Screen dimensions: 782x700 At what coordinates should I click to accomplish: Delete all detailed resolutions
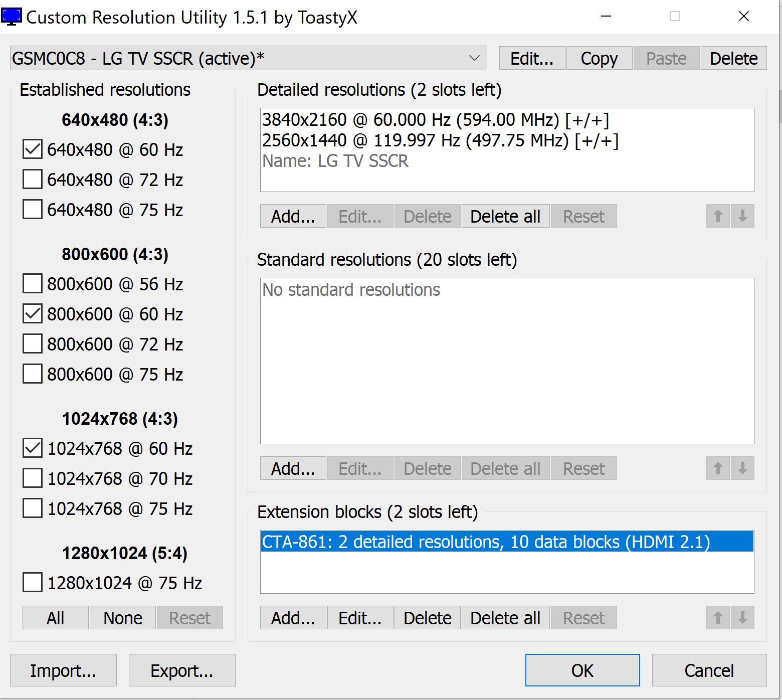505,216
